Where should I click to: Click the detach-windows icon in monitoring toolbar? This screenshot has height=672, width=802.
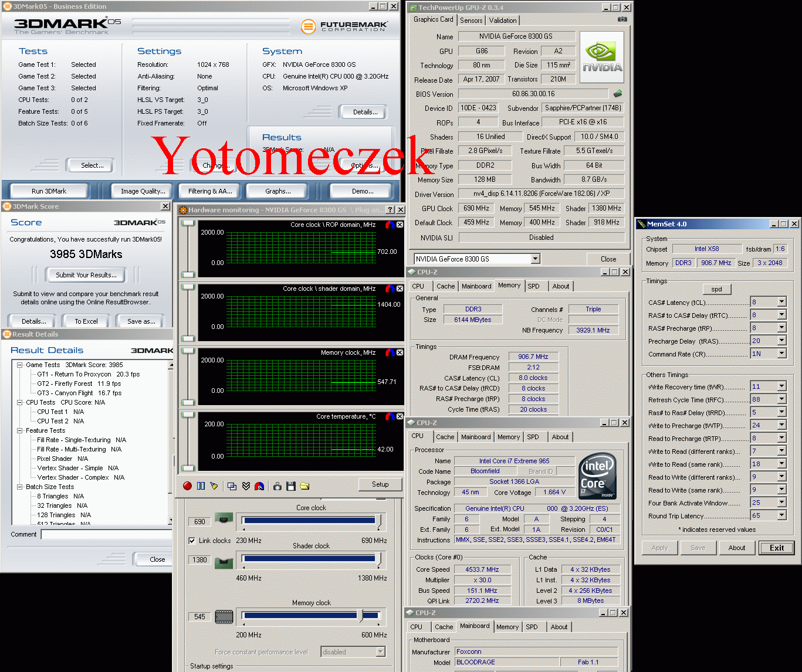(x=232, y=486)
